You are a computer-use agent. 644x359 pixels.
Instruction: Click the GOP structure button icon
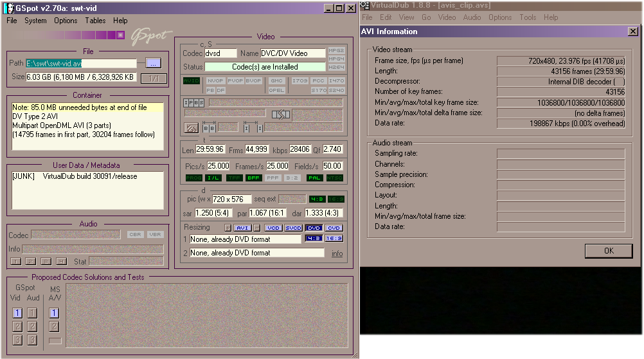coord(191,128)
